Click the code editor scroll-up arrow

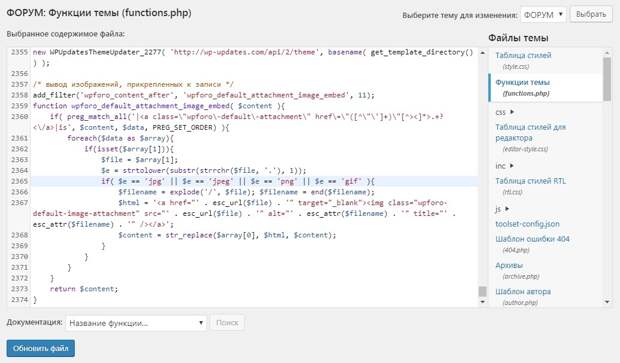[x=482, y=53]
